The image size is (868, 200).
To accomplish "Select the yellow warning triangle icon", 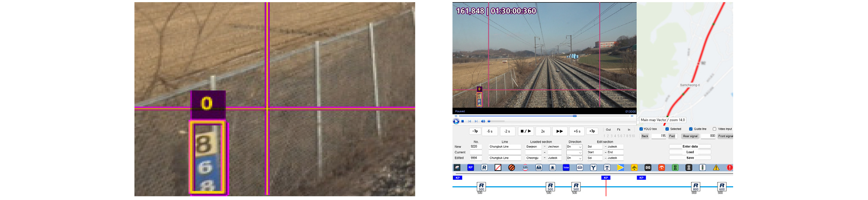I will [716, 168].
